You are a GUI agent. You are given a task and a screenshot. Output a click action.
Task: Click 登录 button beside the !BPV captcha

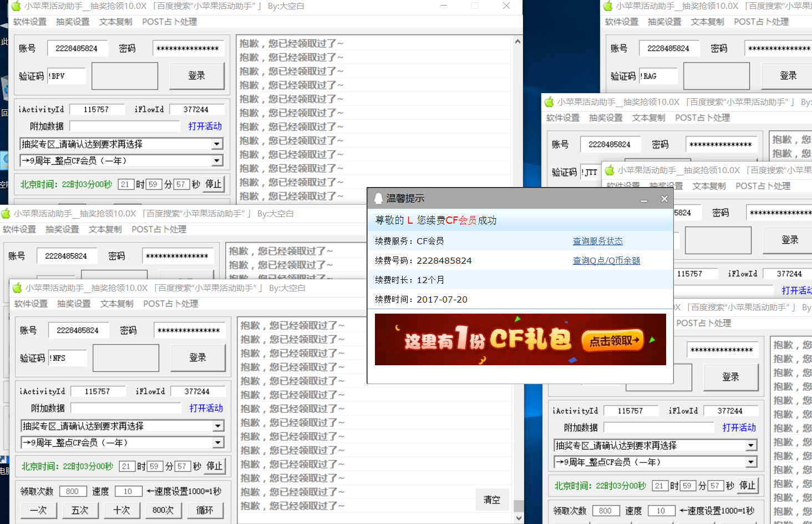tap(197, 75)
